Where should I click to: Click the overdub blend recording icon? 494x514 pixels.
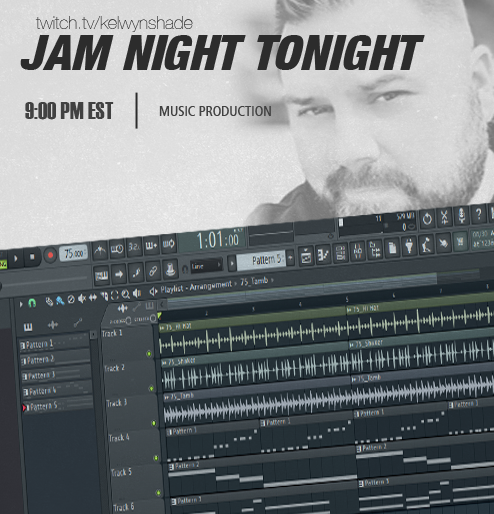tap(151, 246)
